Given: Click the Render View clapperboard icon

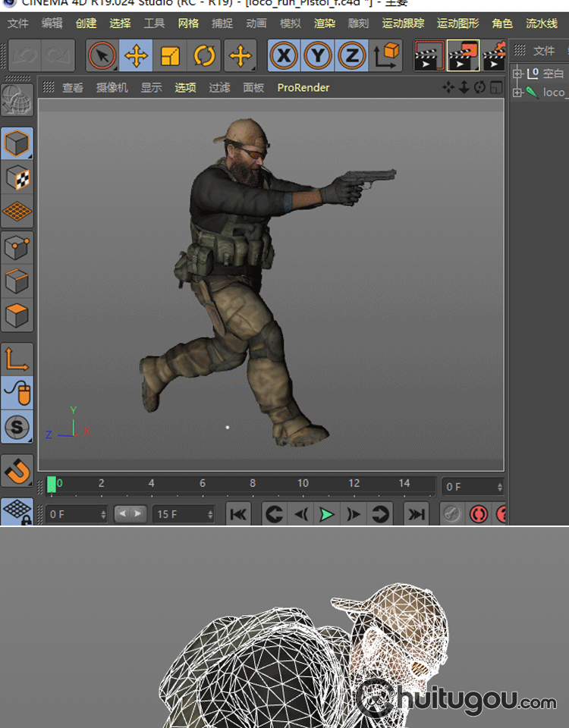Looking at the screenshot, I should 429,55.
